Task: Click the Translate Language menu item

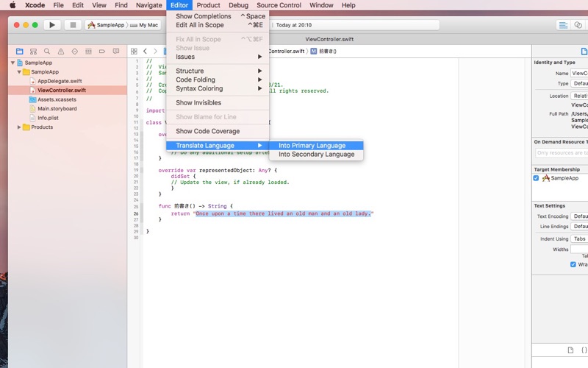Action: pyautogui.click(x=218, y=145)
